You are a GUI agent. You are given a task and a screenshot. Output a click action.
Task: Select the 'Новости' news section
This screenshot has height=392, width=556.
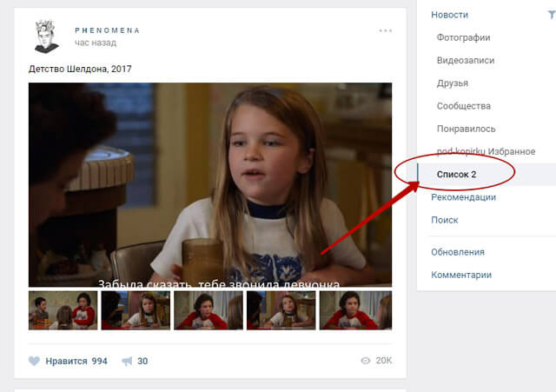pyautogui.click(x=450, y=15)
